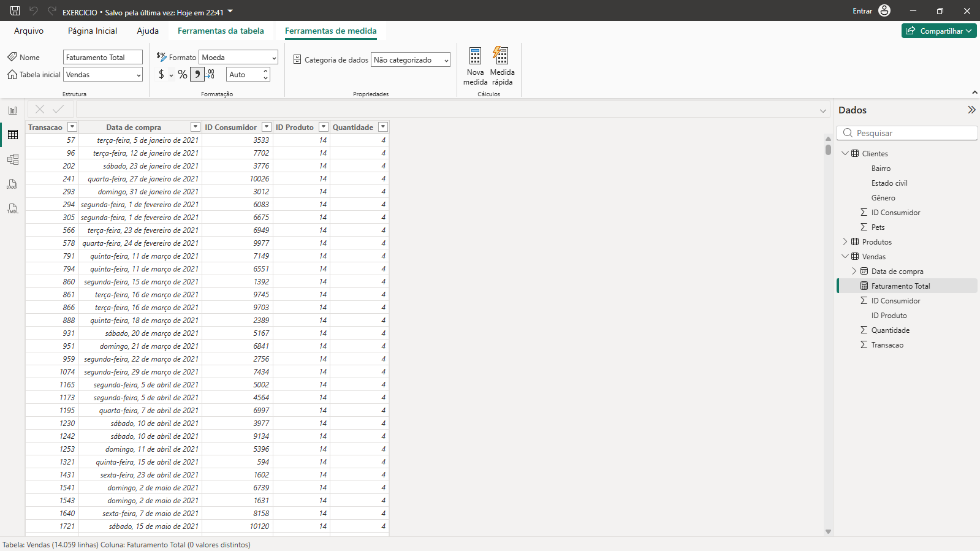The width and height of the screenshot is (980, 551).
Task: Click Medida rápida lightning icon
Action: (501, 55)
